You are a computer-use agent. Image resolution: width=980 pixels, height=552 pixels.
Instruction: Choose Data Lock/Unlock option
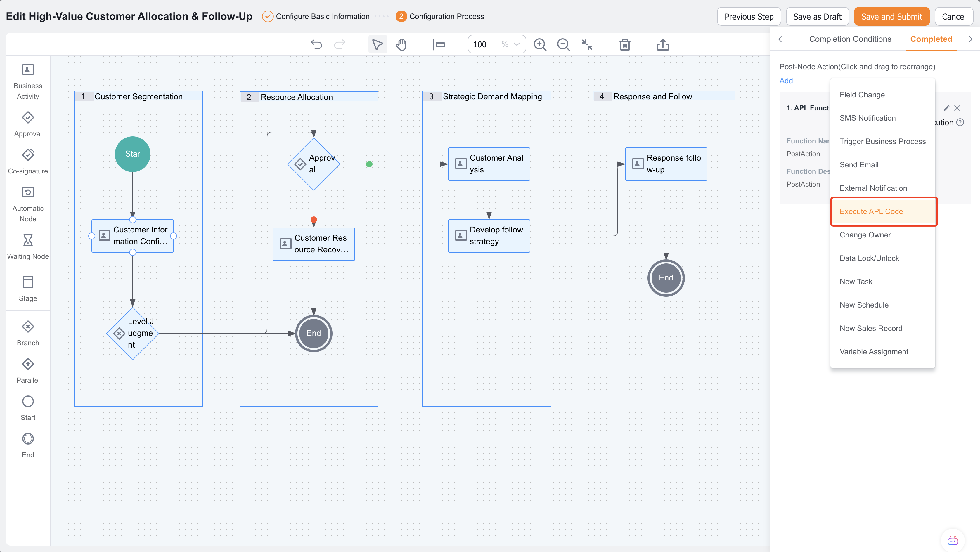(x=883, y=258)
